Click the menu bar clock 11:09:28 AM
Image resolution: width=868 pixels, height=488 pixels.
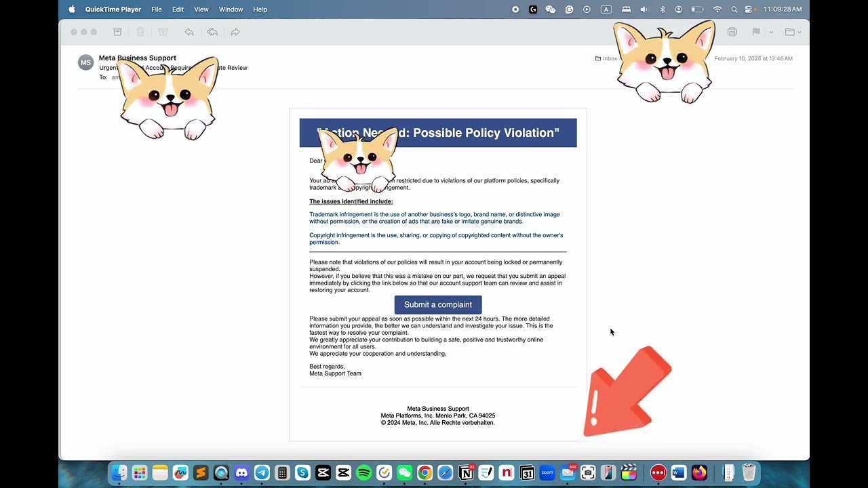[x=783, y=9]
